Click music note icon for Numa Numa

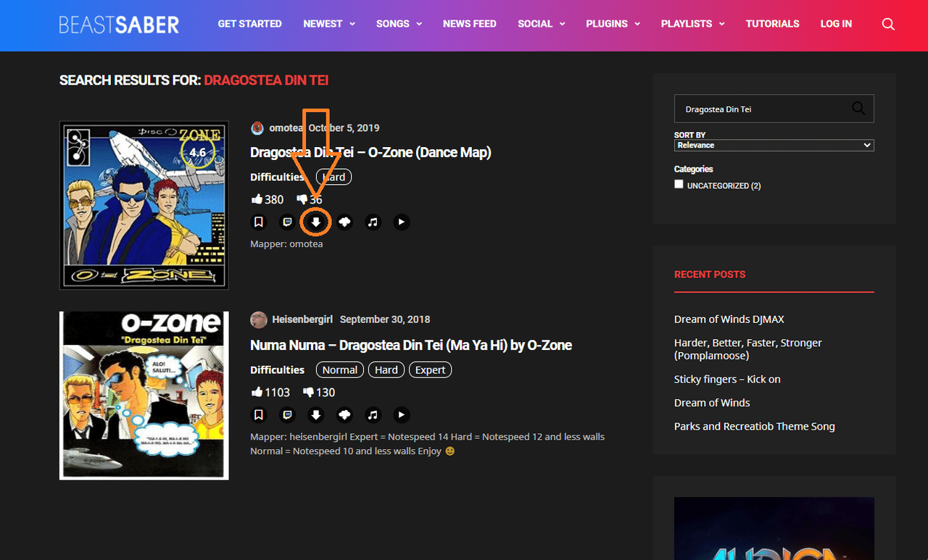click(x=373, y=415)
